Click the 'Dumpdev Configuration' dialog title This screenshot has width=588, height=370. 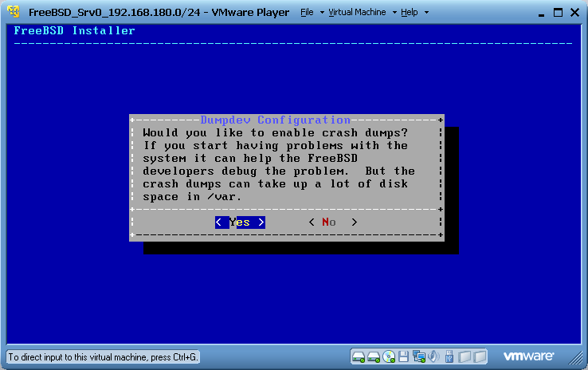point(275,120)
